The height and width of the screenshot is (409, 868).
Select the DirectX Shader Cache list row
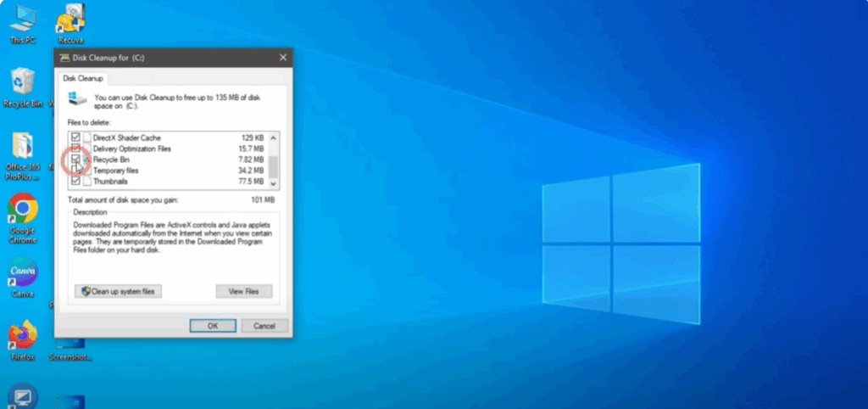coord(168,137)
